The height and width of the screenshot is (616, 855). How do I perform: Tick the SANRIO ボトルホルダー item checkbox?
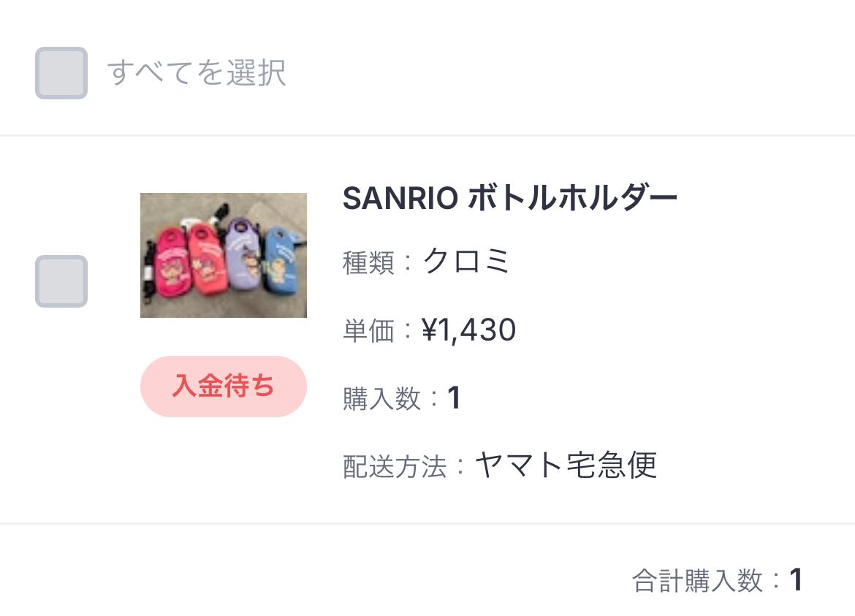click(61, 281)
